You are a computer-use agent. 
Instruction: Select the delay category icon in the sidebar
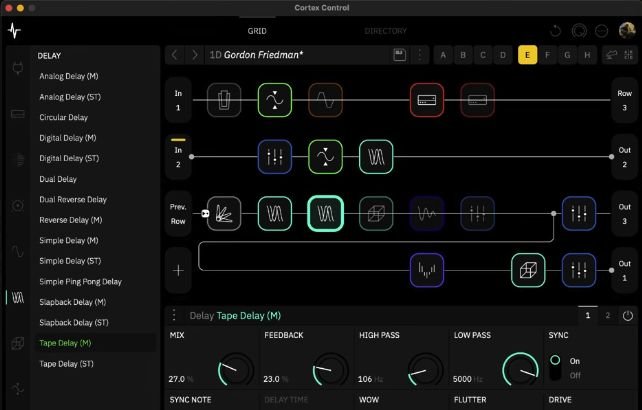coord(18,297)
